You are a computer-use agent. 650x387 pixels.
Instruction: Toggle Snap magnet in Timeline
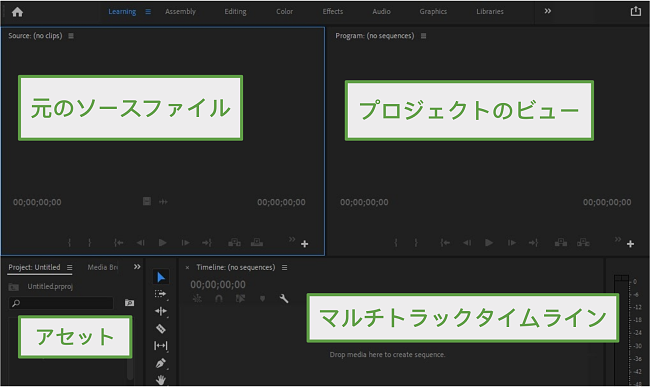click(x=219, y=298)
